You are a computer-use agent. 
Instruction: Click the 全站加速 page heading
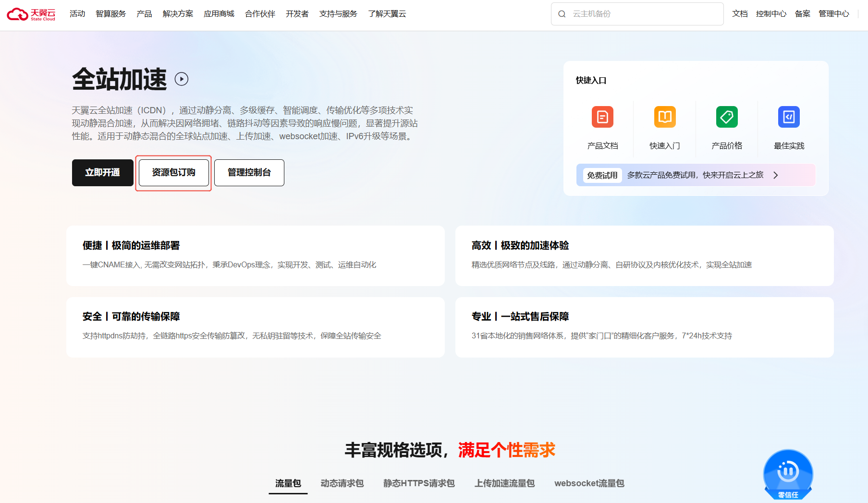click(x=120, y=79)
